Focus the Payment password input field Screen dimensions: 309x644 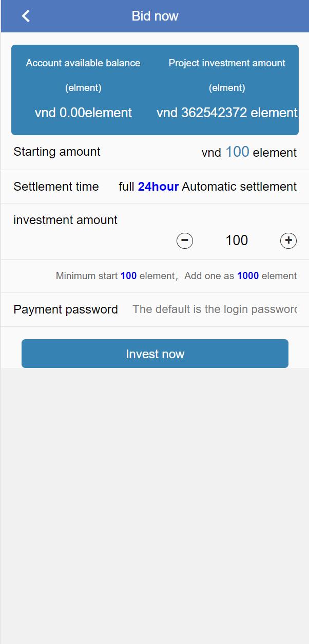point(215,309)
